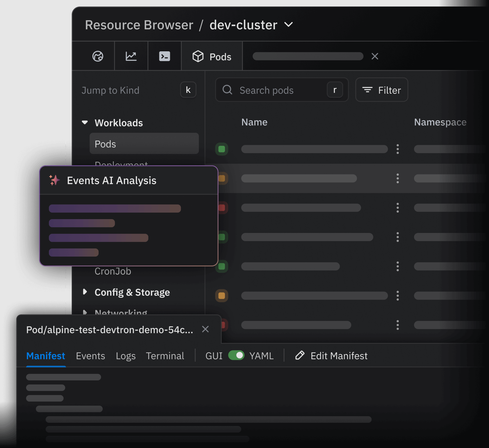Viewport: 489px width, 448px height.
Task: Expand the Config & Storage section
Action: pyautogui.click(x=85, y=292)
